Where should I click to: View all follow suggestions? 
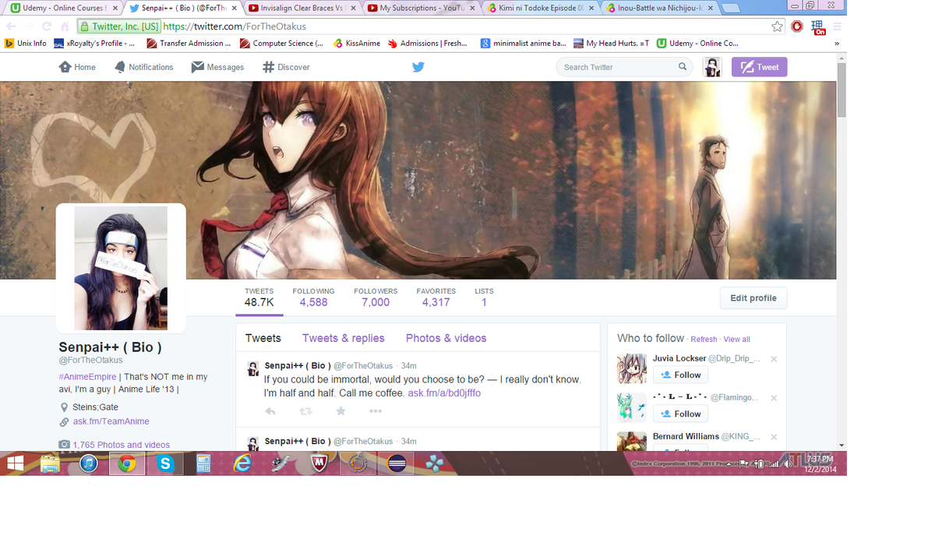(736, 340)
